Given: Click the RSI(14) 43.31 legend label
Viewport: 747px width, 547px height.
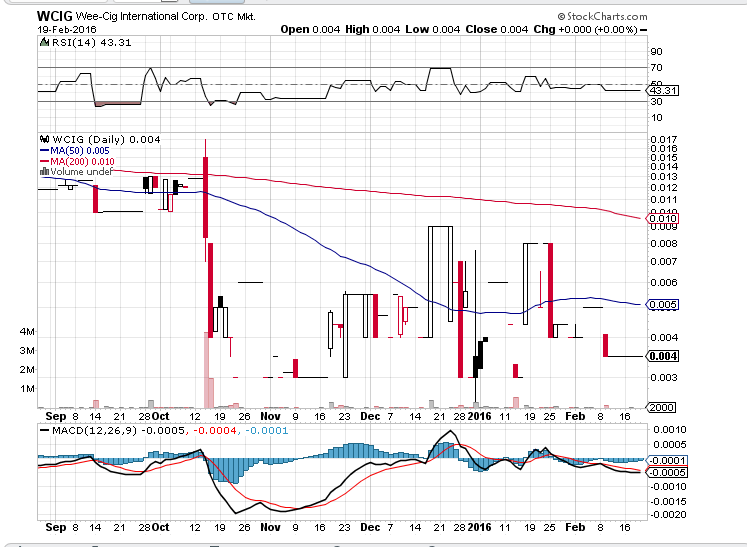Looking at the screenshot, I should [91, 42].
